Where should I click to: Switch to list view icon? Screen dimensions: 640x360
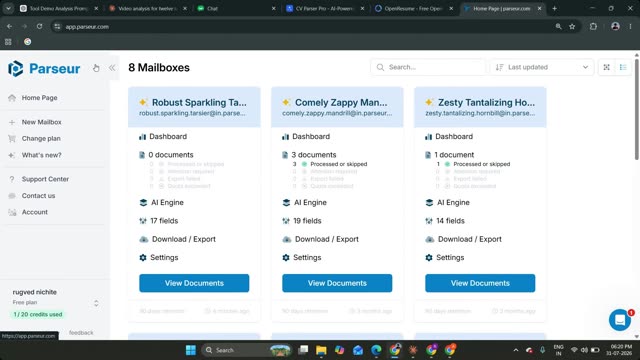coord(623,67)
